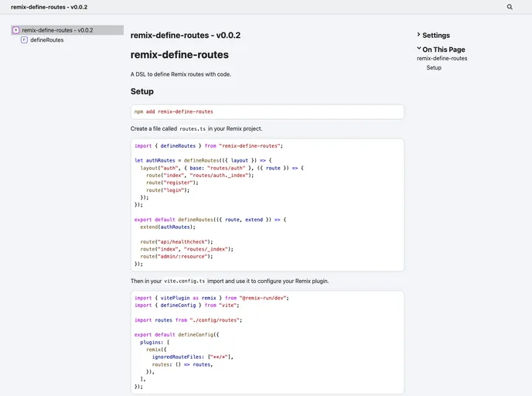Click the Setup section heading

pyautogui.click(x=142, y=91)
